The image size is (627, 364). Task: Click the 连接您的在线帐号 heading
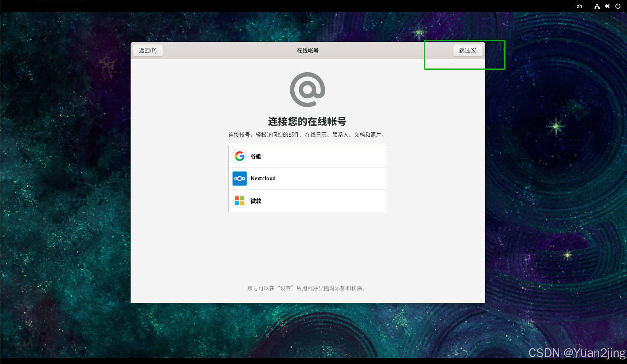pos(307,121)
